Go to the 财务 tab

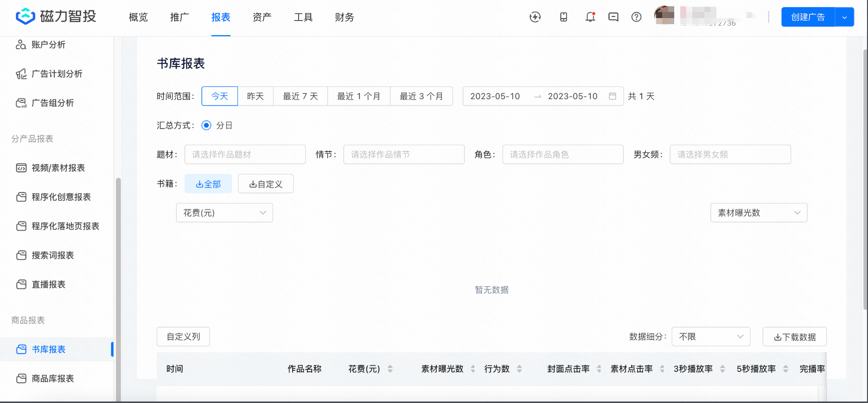344,17
